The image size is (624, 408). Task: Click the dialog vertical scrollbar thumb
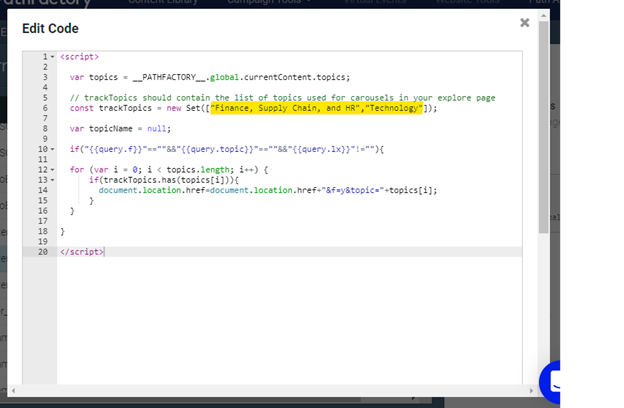tap(543, 127)
